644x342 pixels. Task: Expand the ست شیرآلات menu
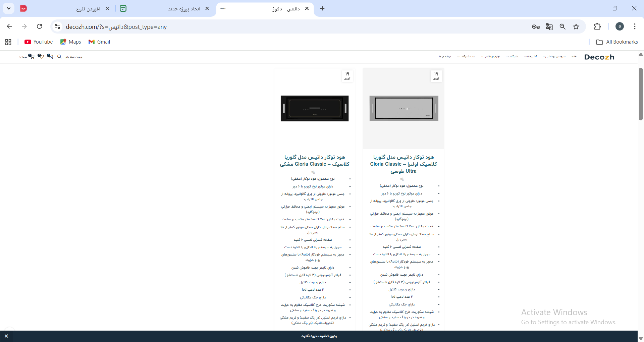coord(467,57)
